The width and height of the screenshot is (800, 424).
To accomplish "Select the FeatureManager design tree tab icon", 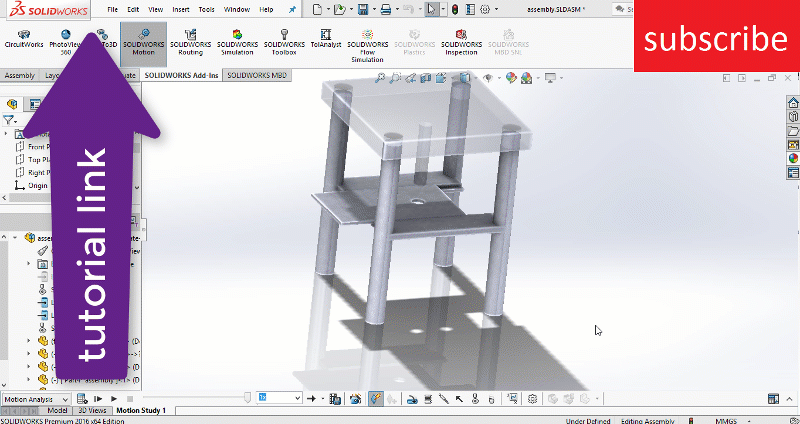I will 12,104.
